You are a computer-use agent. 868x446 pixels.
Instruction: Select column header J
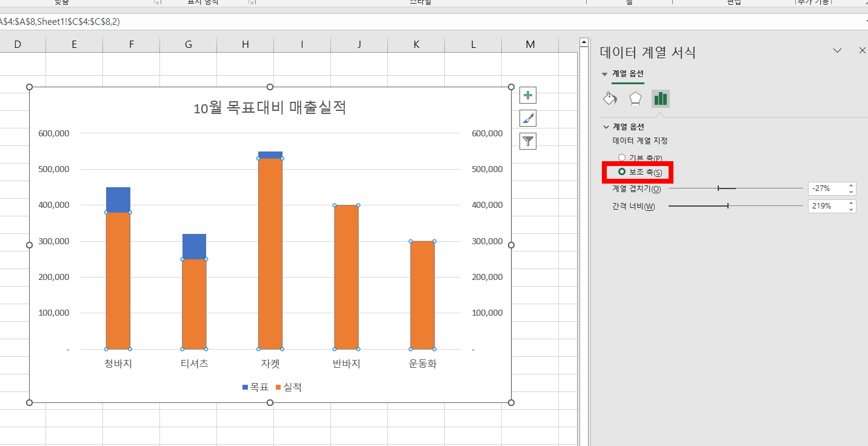coord(359,44)
